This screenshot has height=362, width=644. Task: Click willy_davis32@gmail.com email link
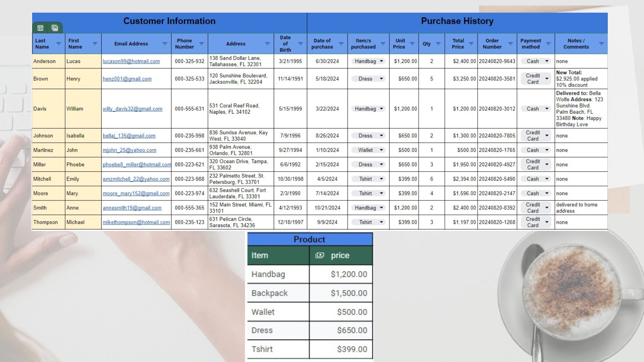tap(132, 109)
